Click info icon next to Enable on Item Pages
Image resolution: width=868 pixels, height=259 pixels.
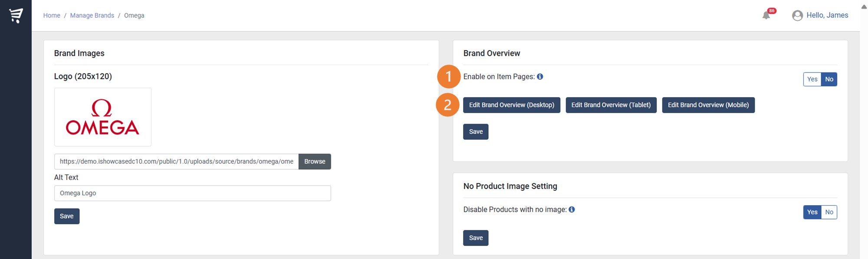[540, 76]
